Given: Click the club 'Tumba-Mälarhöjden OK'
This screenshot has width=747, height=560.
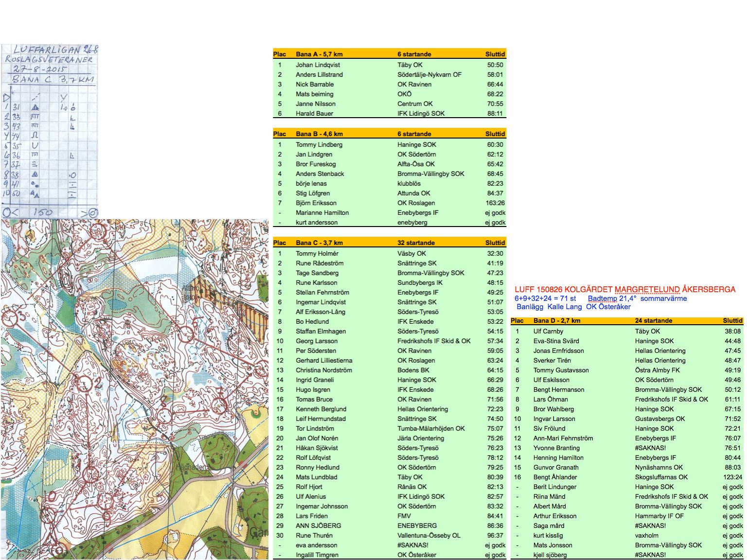Looking at the screenshot, I should pyautogui.click(x=431, y=428).
